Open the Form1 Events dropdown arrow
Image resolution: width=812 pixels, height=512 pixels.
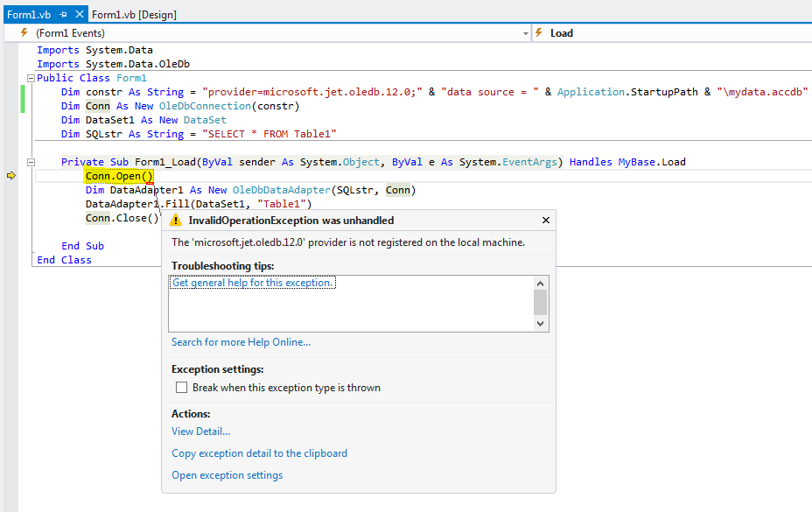point(525,33)
